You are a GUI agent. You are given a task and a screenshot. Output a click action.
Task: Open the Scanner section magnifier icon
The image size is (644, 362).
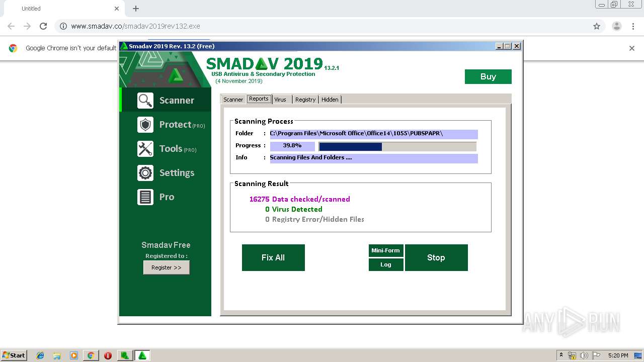click(x=145, y=101)
